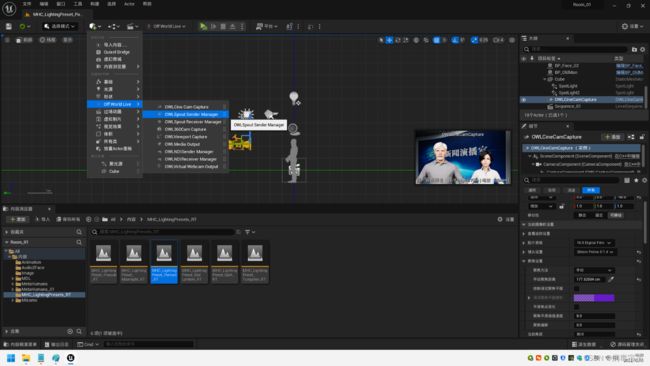Open the edit blueprint link for BP_OldMan
This screenshot has height=366, width=650.
coord(629,73)
